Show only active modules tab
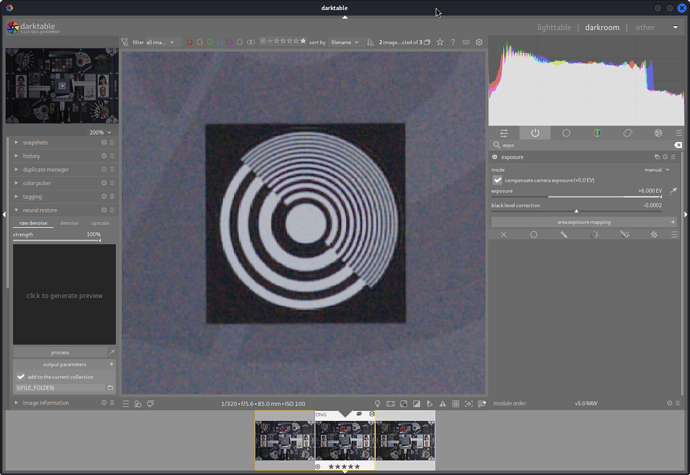Screen dimensions: 690x475 (x=535, y=133)
